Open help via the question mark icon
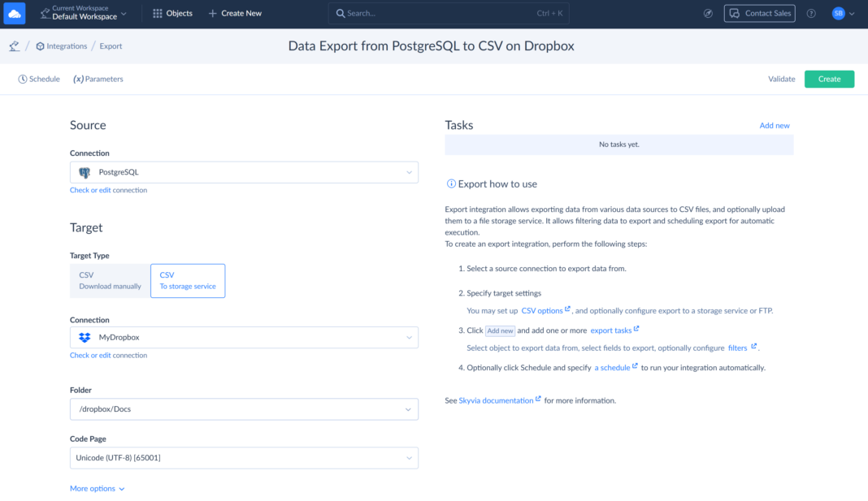 811,13
